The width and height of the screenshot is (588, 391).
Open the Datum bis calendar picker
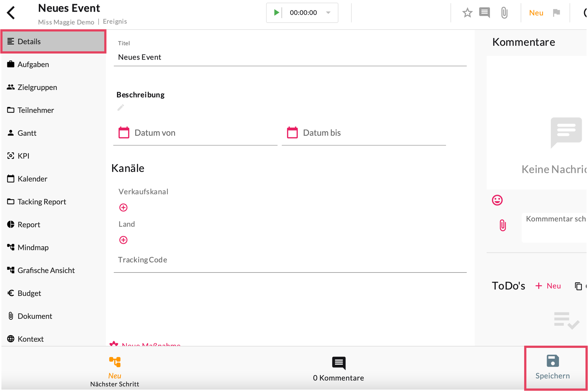point(292,132)
